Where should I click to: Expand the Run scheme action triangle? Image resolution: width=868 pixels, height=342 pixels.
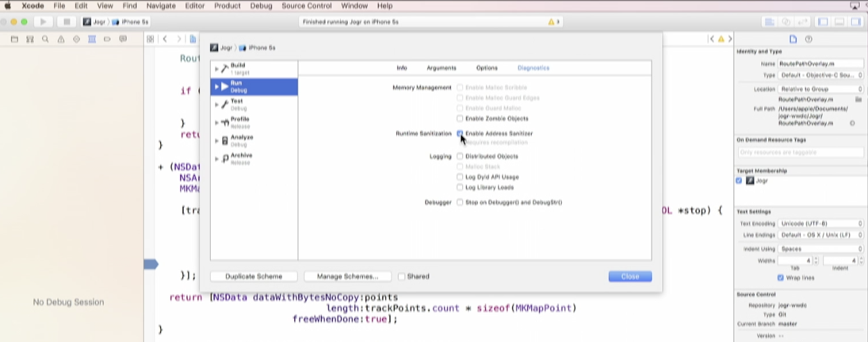(217, 87)
